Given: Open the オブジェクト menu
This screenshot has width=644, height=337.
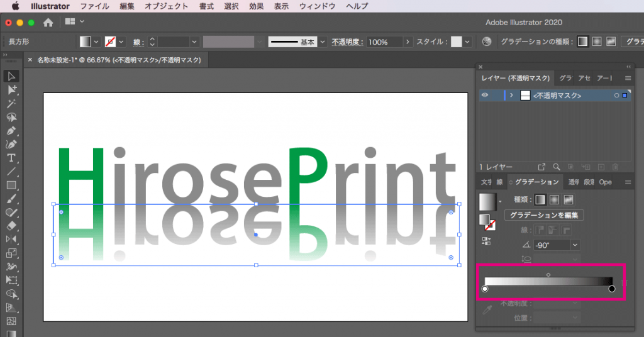Looking at the screenshot, I should (x=166, y=6).
